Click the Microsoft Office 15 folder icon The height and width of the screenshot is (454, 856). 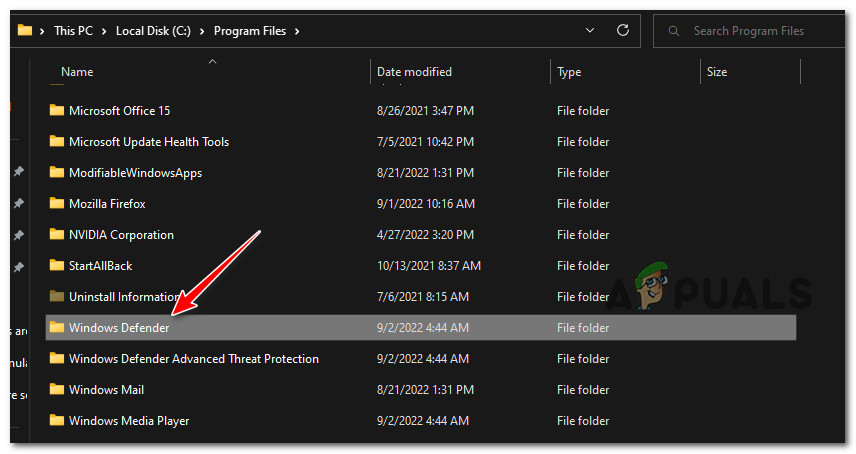point(56,111)
